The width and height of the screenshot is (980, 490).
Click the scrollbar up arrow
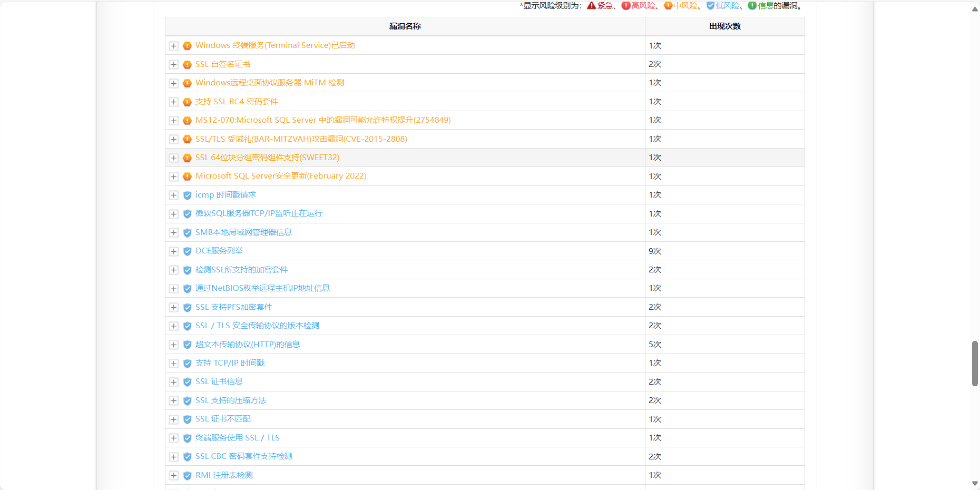click(975, 9)
